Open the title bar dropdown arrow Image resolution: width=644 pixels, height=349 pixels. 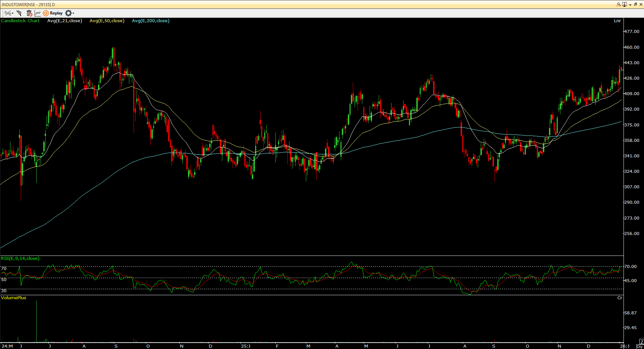pyautogui.click(x=630, y=4)
